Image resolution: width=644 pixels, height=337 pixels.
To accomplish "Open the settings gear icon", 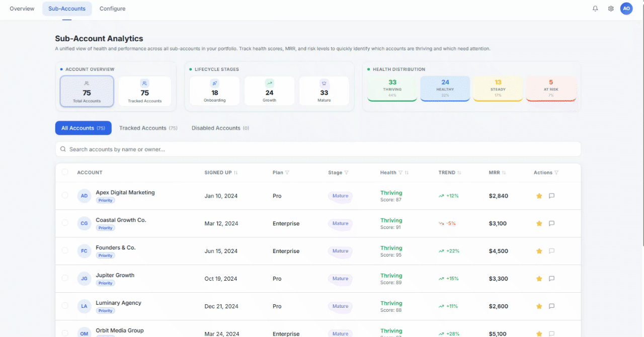I will [611, 9].
